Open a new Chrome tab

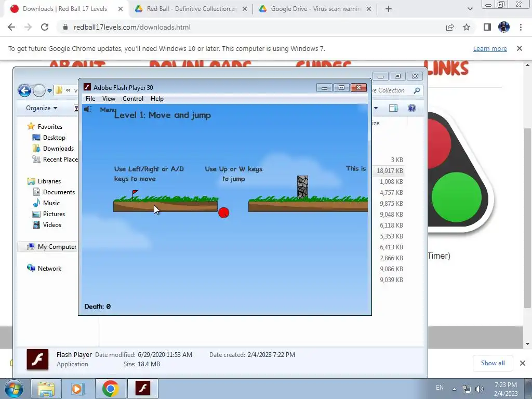(389, 9)
